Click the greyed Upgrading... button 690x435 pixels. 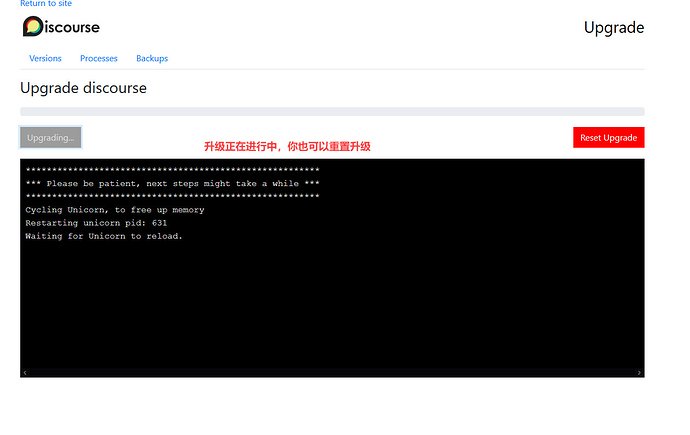51,137
